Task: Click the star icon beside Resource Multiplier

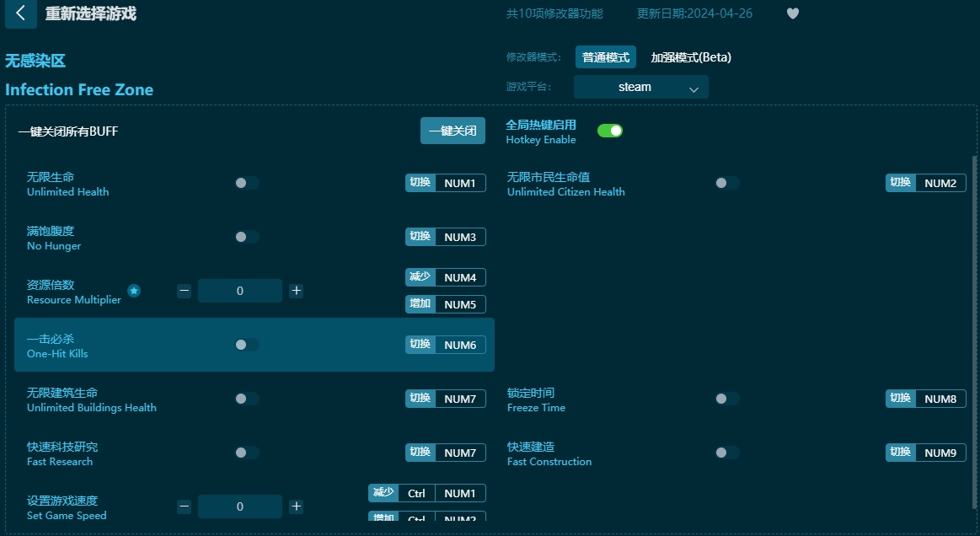Action: coord(134,291)
